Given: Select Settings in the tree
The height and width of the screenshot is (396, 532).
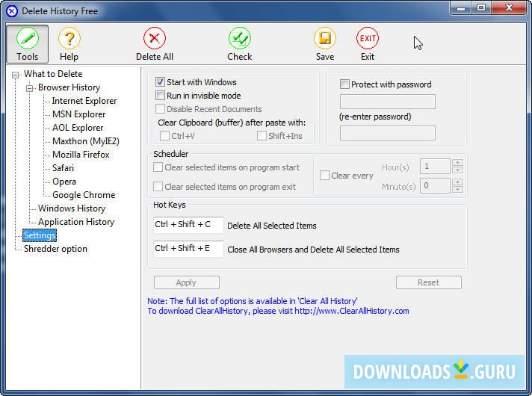Looking at the screenshot, I should (x=40, y=235).
